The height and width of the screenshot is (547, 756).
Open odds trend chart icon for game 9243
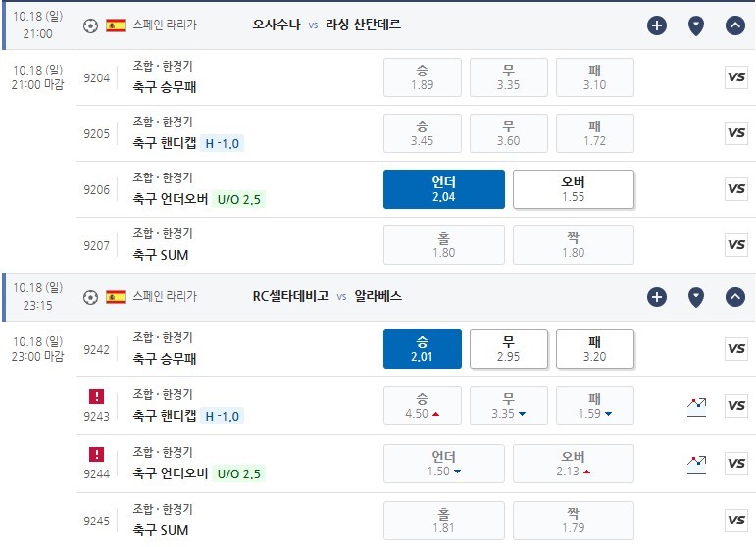coord(697,407)
